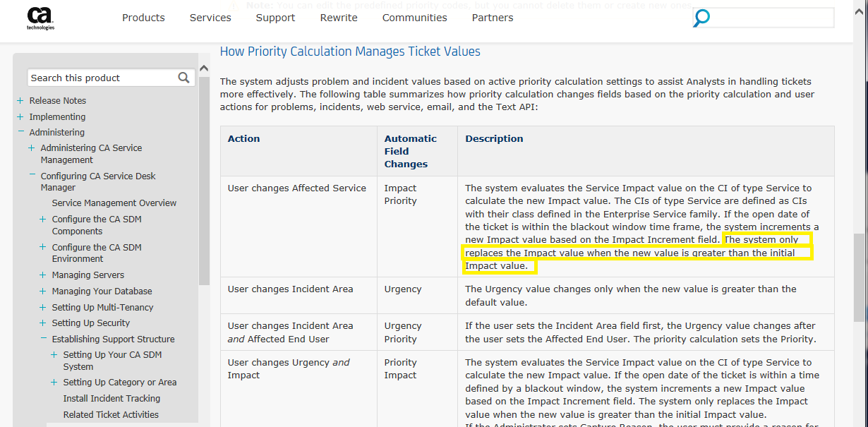Open the Communities menu

click(x=414, y=17)
